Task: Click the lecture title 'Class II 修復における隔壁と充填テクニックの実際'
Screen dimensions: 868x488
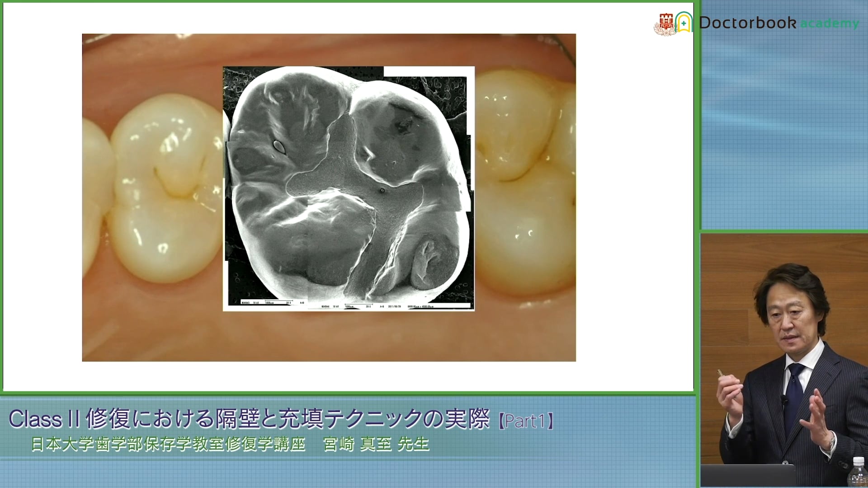Action: [x=249, y=418]
